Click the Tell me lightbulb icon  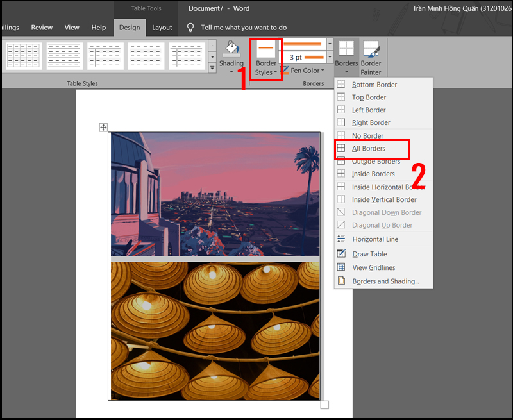tap(190, 28)
